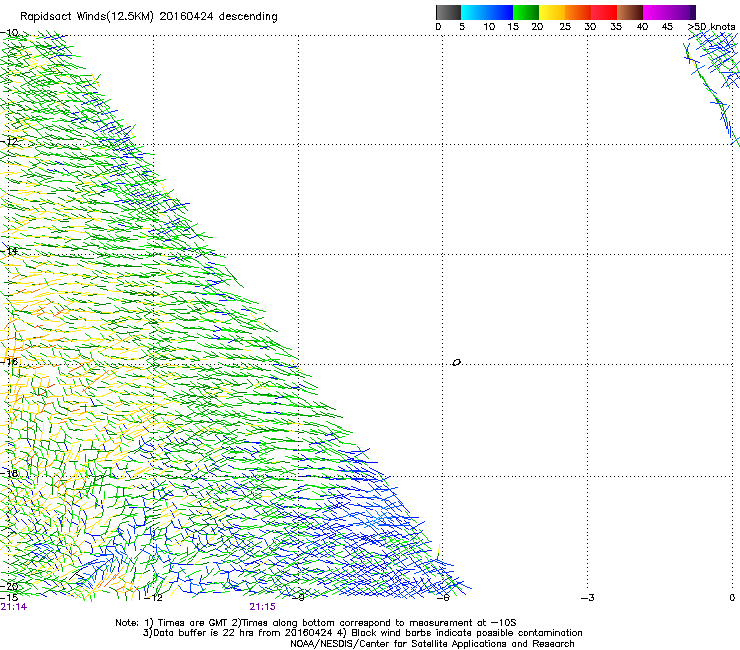Click the '0' longitude label on the bottom axis

(x=732, y=598)
